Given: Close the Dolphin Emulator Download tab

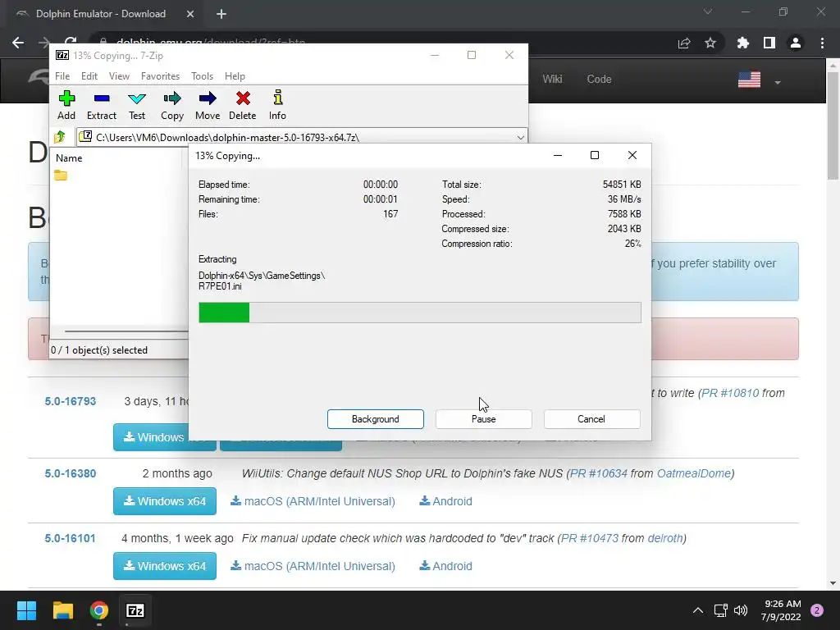Looking at the screenshot, I should click(x=190, y=14).
